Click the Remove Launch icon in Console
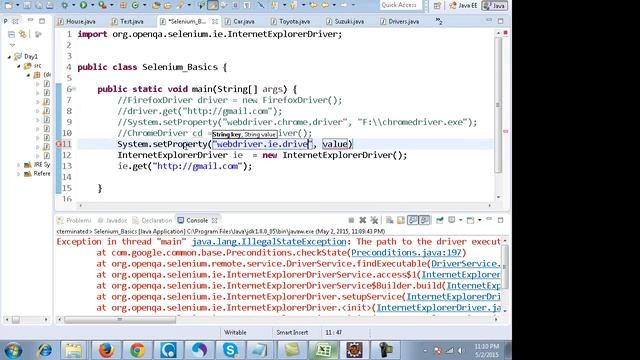The image size is (640, 360). coord(362,220)
